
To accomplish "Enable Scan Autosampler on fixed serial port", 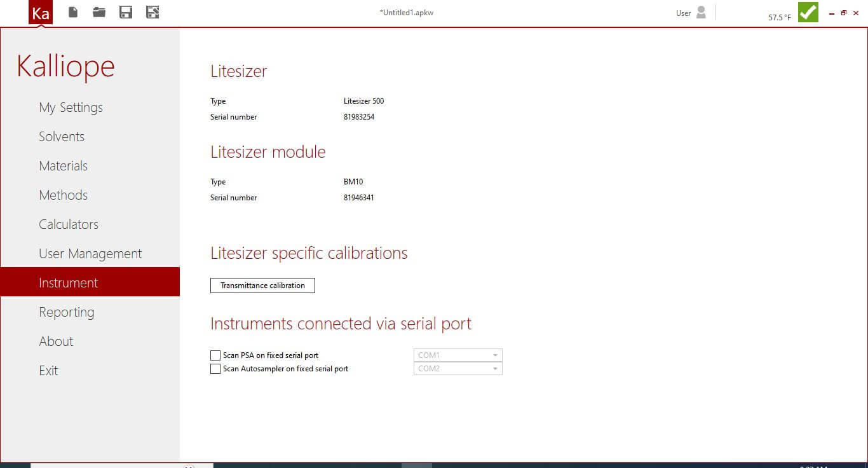I will (215, 368).
